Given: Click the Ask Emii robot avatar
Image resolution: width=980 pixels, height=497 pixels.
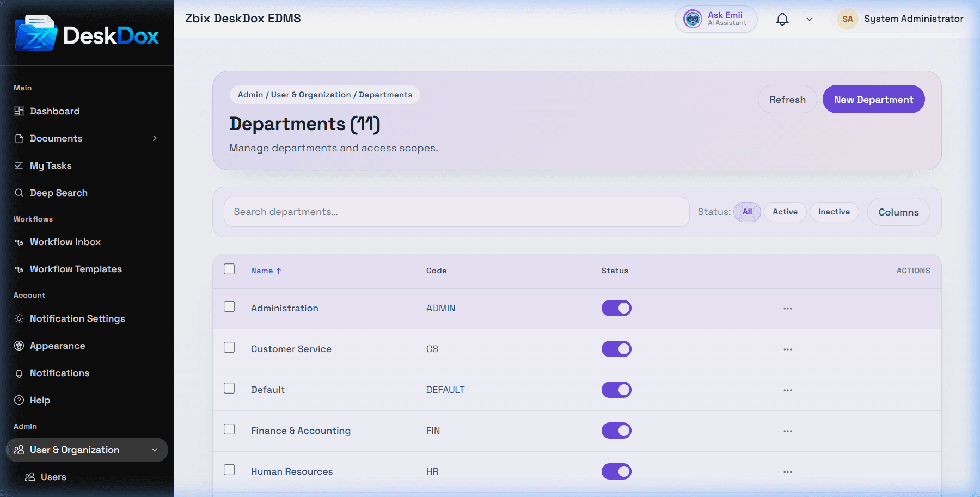Looking at the screenshot, I should (693, 19).
